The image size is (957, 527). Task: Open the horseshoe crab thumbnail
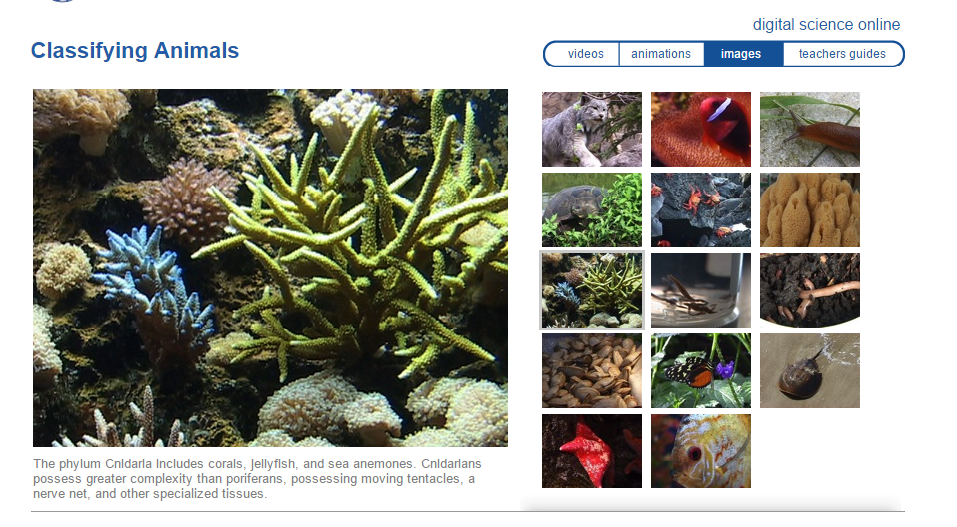coord(809,371)
